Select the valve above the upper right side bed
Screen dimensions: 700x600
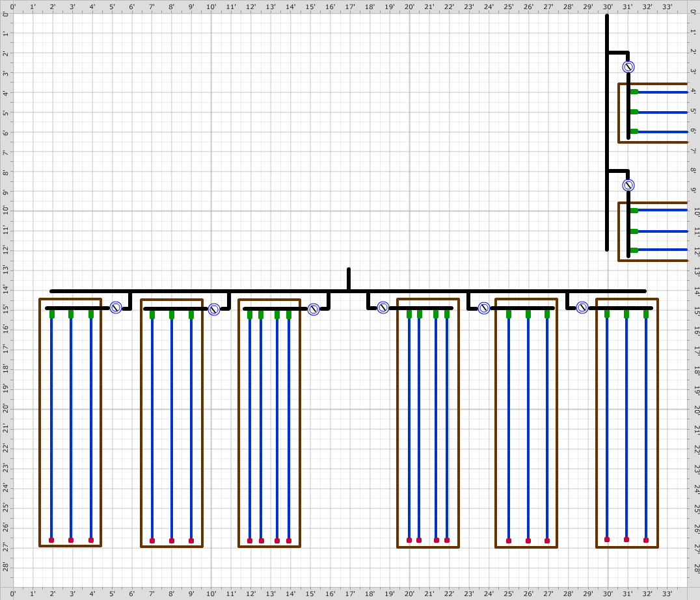628,67
